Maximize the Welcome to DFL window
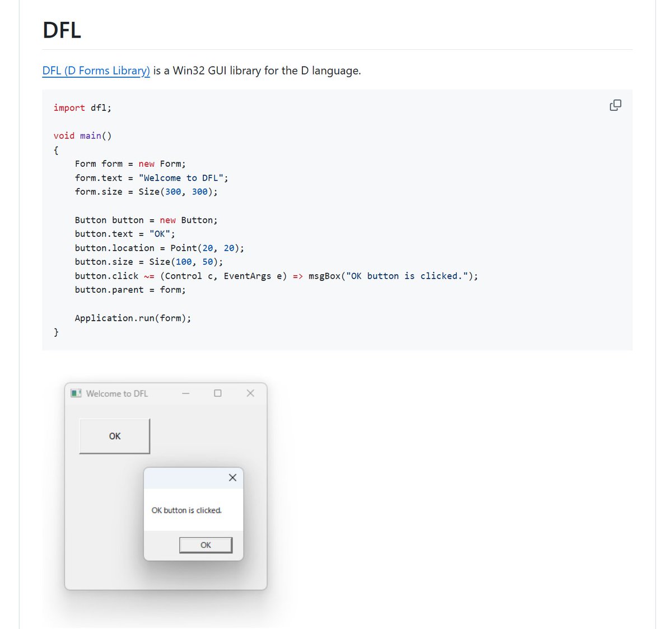The image size is (672, 629). [x=218, y=393]
